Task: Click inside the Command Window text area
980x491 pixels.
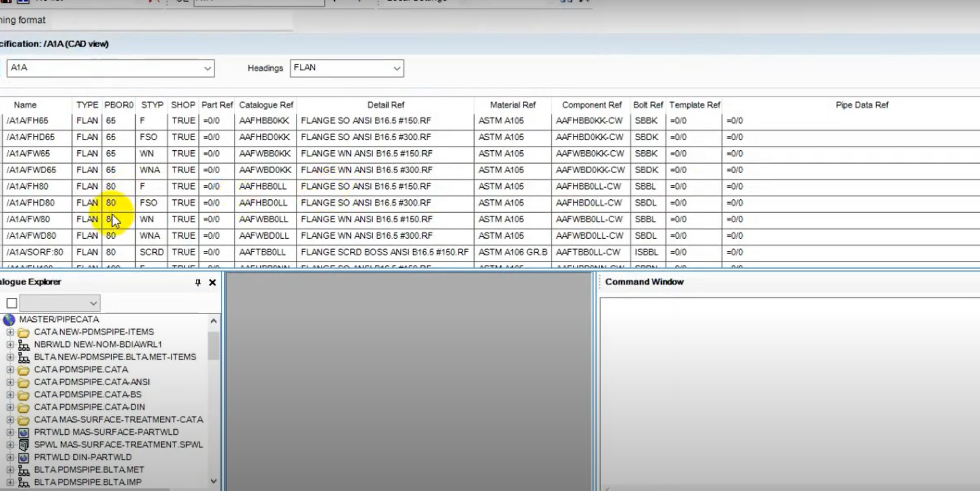Action: pos(789,390)
